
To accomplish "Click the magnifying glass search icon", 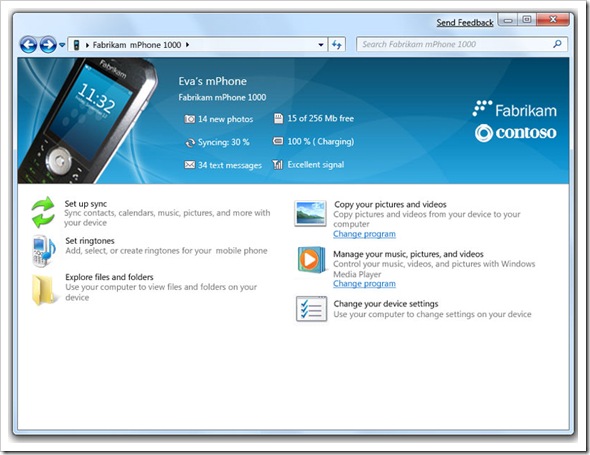I will click(x=557, y=44).
